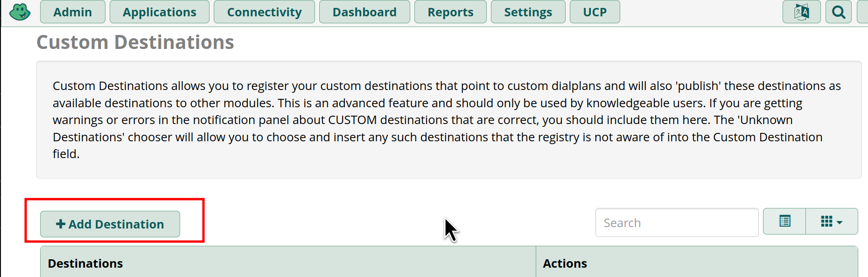Viewport: 868px width, 277px height.
Task: Click the partially visible button beside search icon
Action: (863, 12)
